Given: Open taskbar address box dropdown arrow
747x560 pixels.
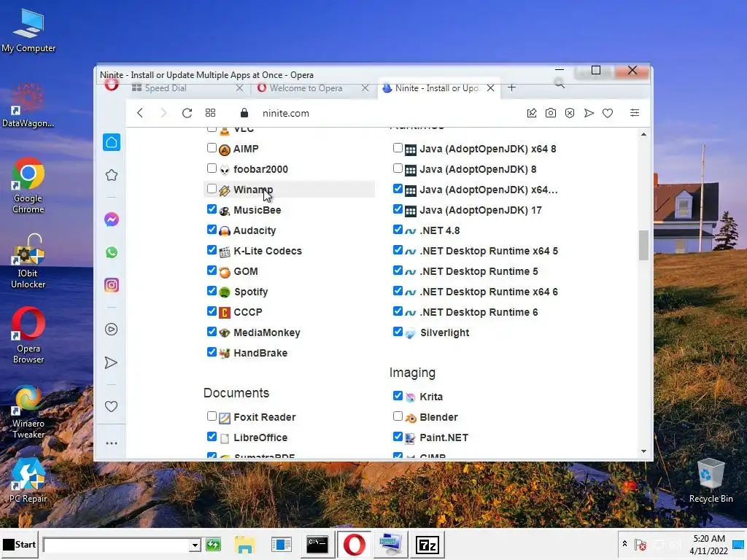Looking at the screenshot, I should tap(194, 545).
